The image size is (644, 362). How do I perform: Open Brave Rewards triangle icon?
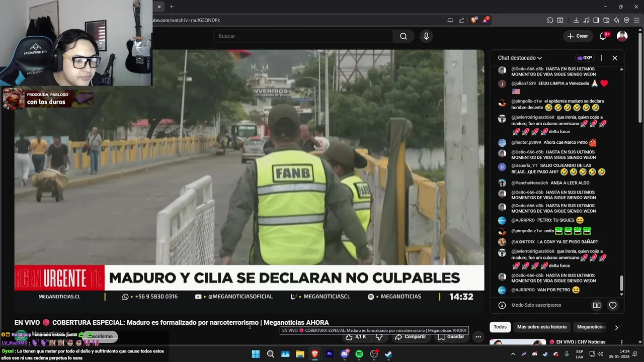486,20
